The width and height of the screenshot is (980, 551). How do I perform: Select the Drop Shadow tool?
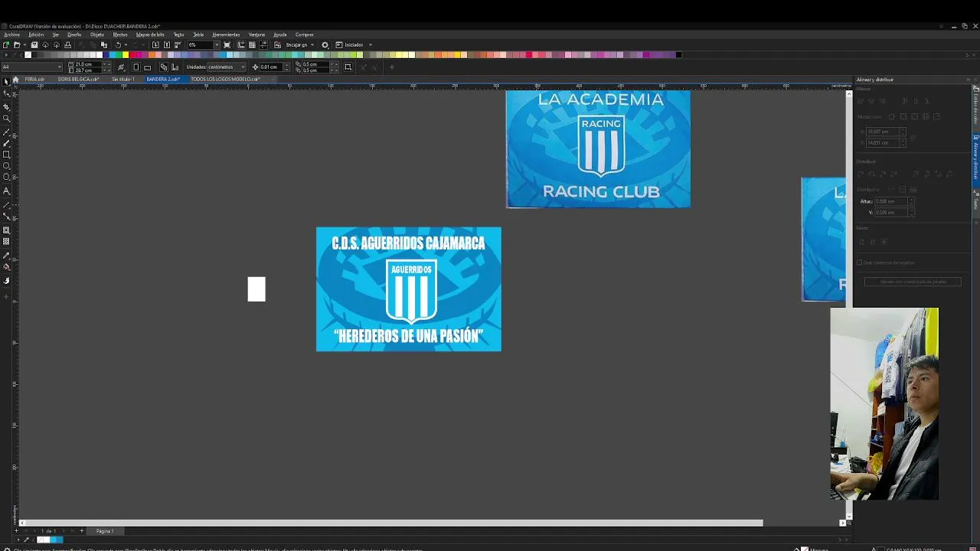point(6,230)
